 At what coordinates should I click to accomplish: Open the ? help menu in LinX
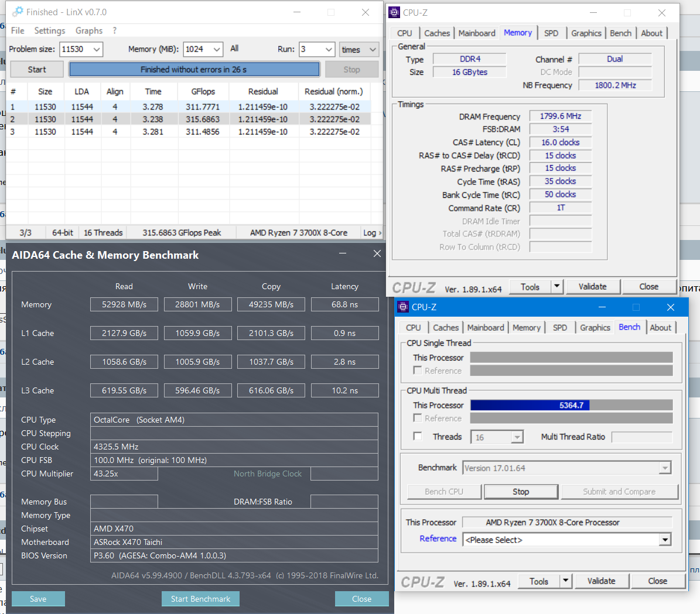tap(115, 30)
